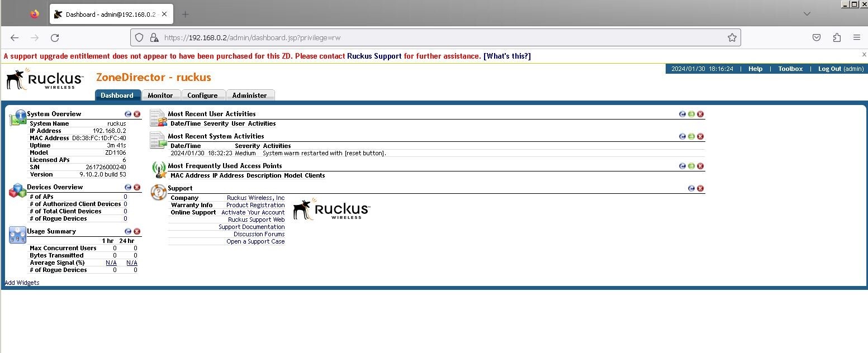Screen dimensions: 868x353
Task: Close the Support widget
Action: coord(700,188)
